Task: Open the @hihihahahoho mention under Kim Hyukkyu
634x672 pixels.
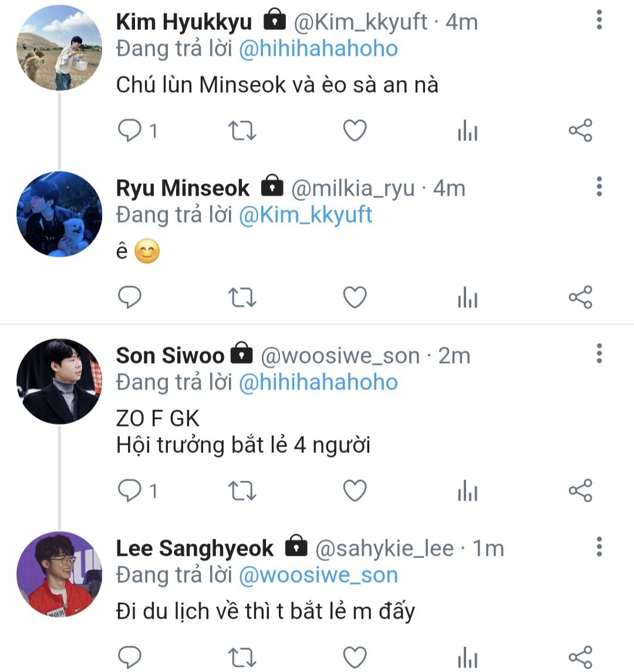Action: (318, 48)
